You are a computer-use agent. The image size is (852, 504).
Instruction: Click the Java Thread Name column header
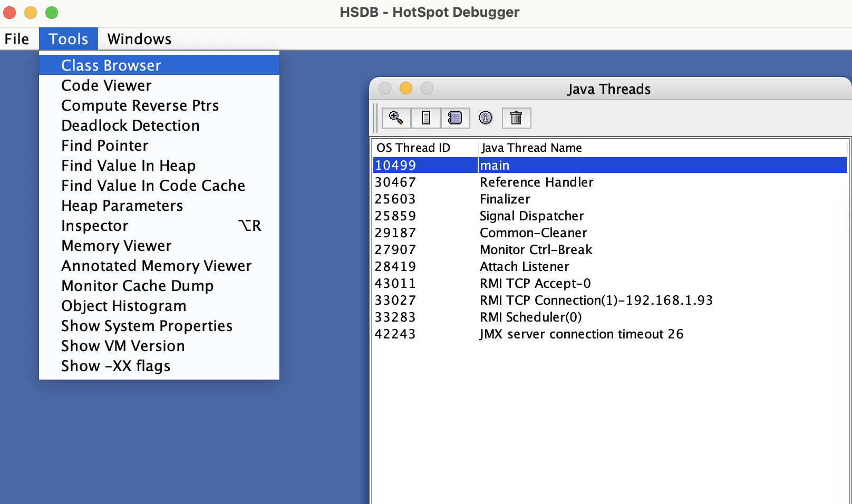[x=662, y=148]
